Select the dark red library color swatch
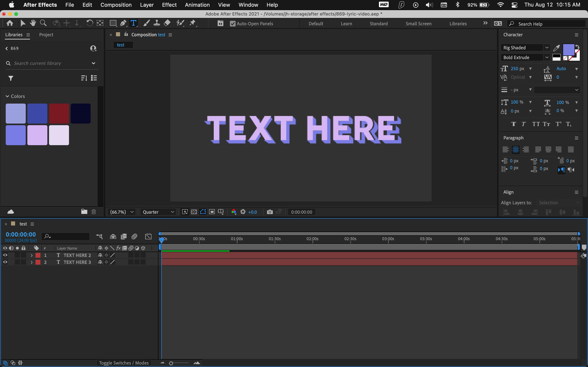This screenshot has height=367, width=588. tap(59, 114)
